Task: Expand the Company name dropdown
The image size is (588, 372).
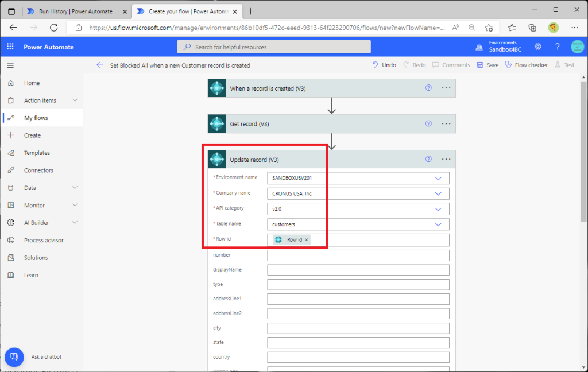Action: point(438,193)
